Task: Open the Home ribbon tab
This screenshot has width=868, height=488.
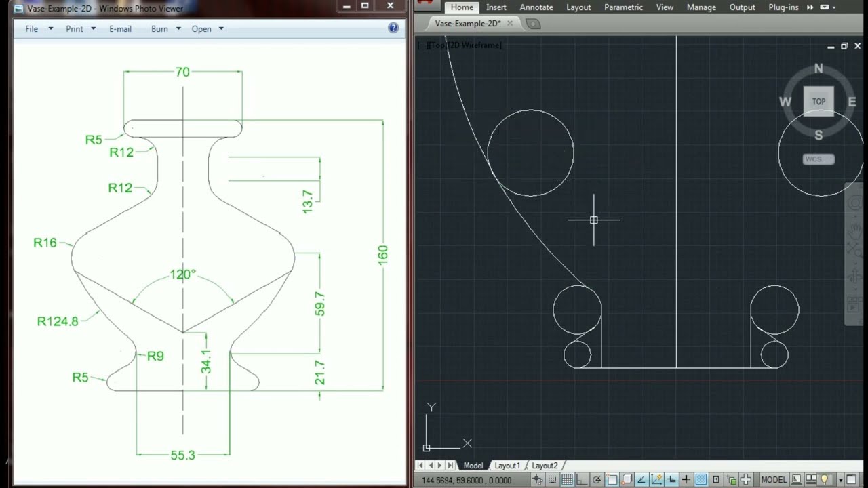Action: (x=462, y=7)
